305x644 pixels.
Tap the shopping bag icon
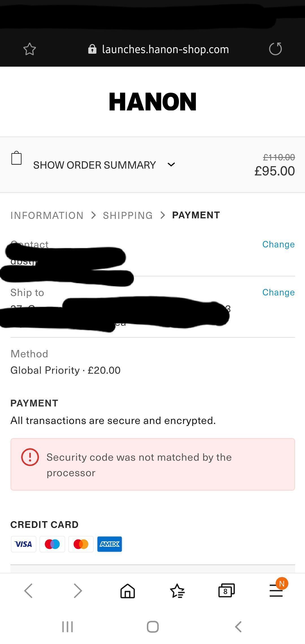point(16,158)
